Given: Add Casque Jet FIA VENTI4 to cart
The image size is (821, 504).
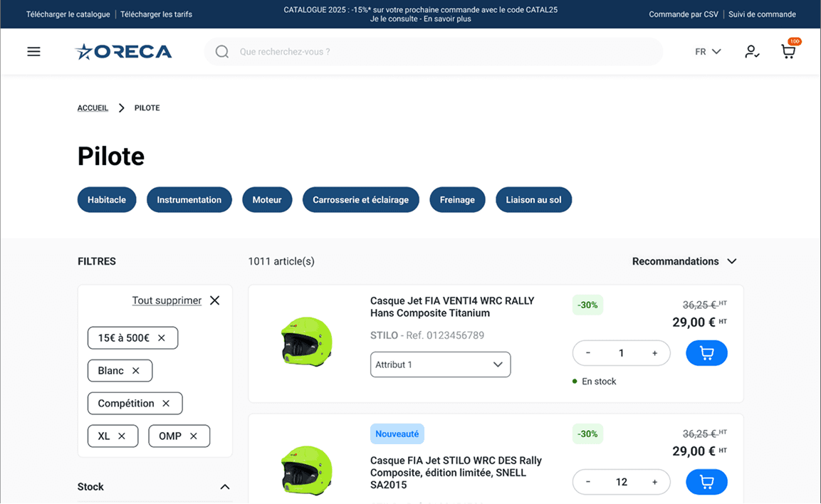Looking at the screenshot, I should point(706,353).
